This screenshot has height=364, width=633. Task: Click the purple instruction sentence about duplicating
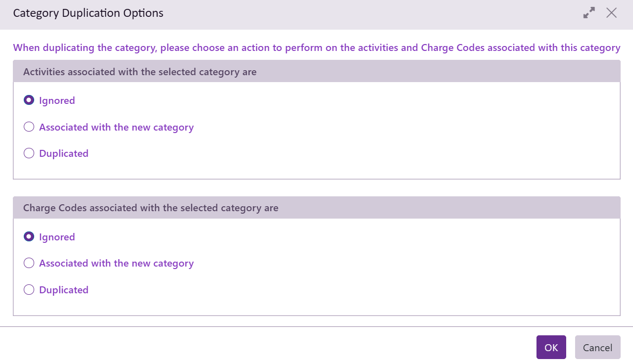pyautogui.click(x=317, y=48)
